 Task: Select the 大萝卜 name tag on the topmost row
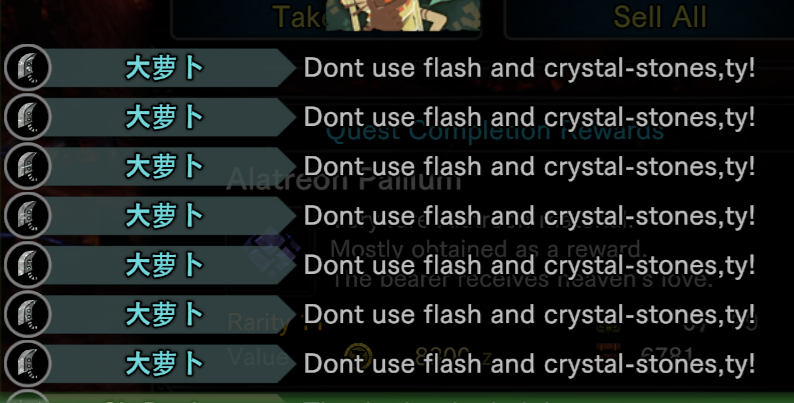click(165, 68)
